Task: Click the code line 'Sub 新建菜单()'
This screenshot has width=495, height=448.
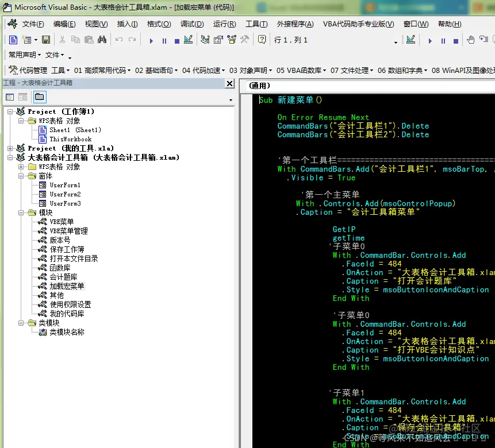Action: 290,100
